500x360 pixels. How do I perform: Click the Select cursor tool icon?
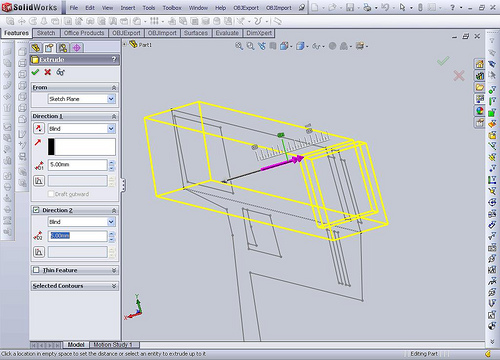(x=403, y=7)
